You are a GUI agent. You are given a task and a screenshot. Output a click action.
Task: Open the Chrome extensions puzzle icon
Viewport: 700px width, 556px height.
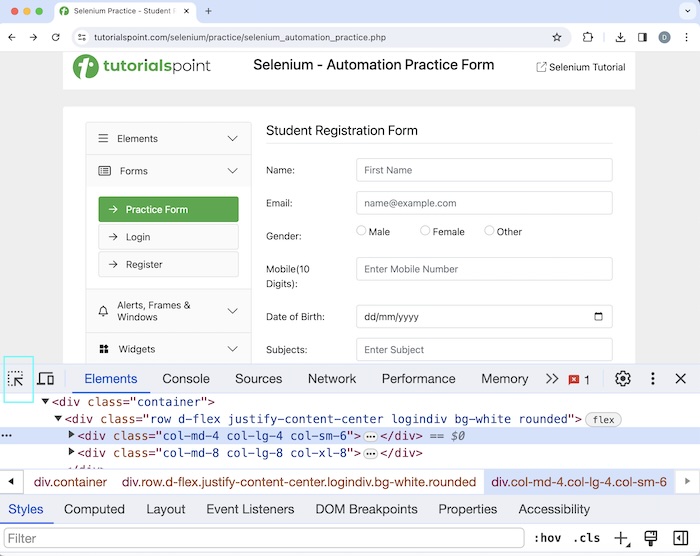coord(588,37)
